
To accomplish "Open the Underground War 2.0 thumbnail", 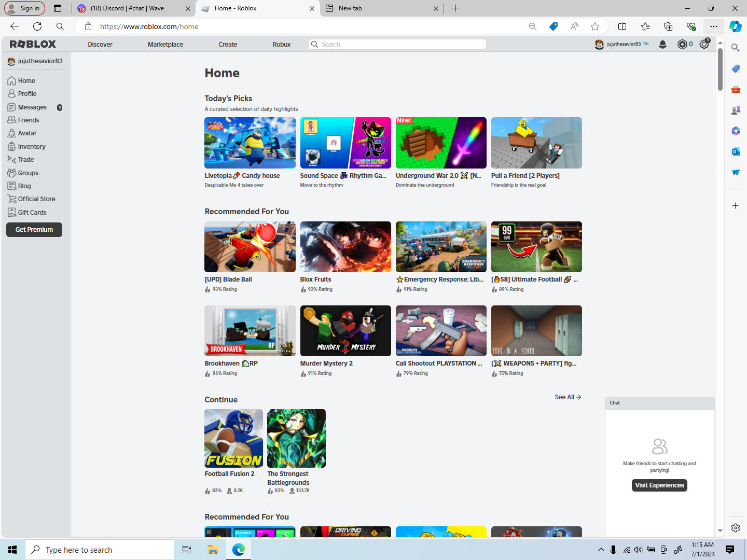I will (441, 143).
